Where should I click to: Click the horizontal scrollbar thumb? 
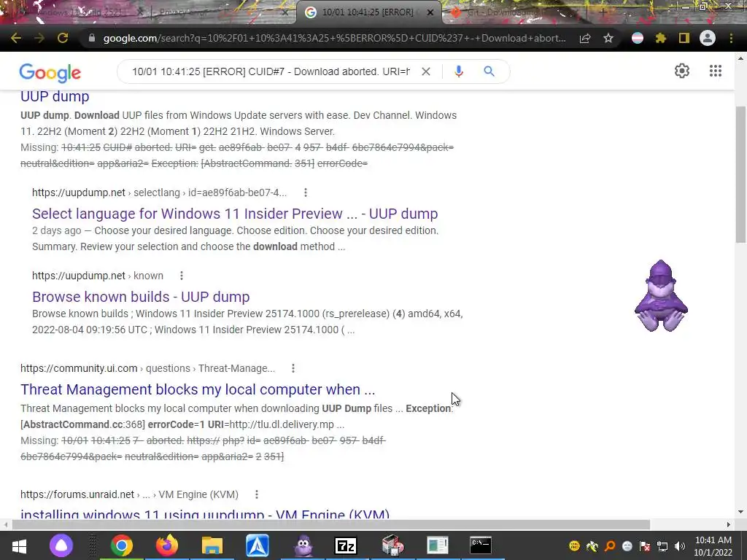point(330,524)
